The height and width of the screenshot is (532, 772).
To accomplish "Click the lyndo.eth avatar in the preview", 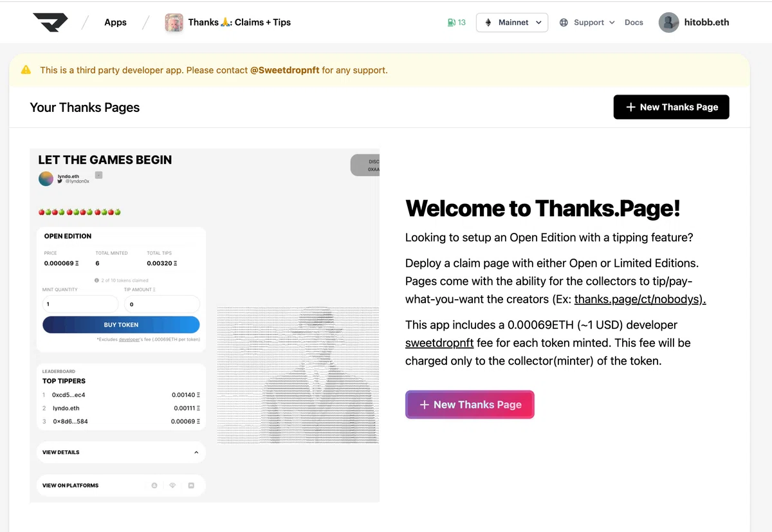I will [x=46, y=179].
